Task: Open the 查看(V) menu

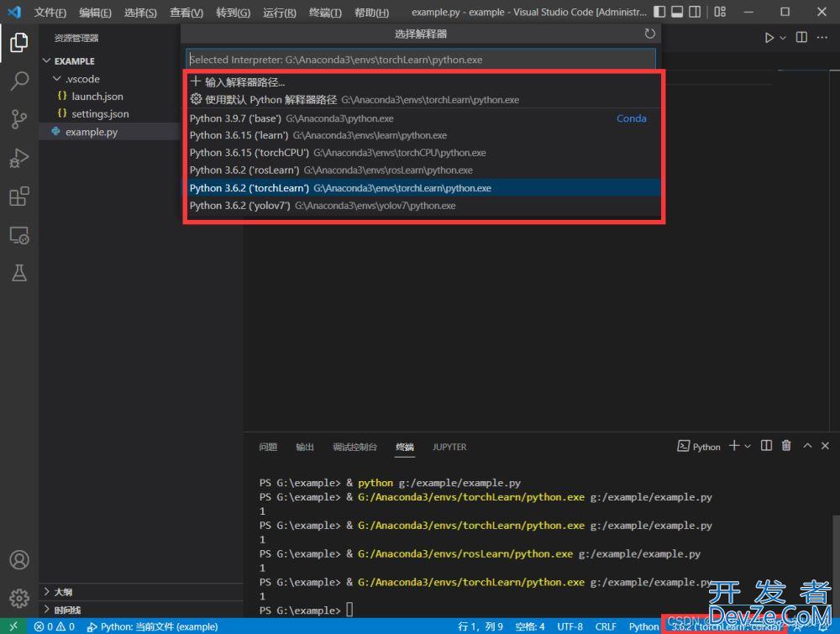Action: click(x=186, y=13)
